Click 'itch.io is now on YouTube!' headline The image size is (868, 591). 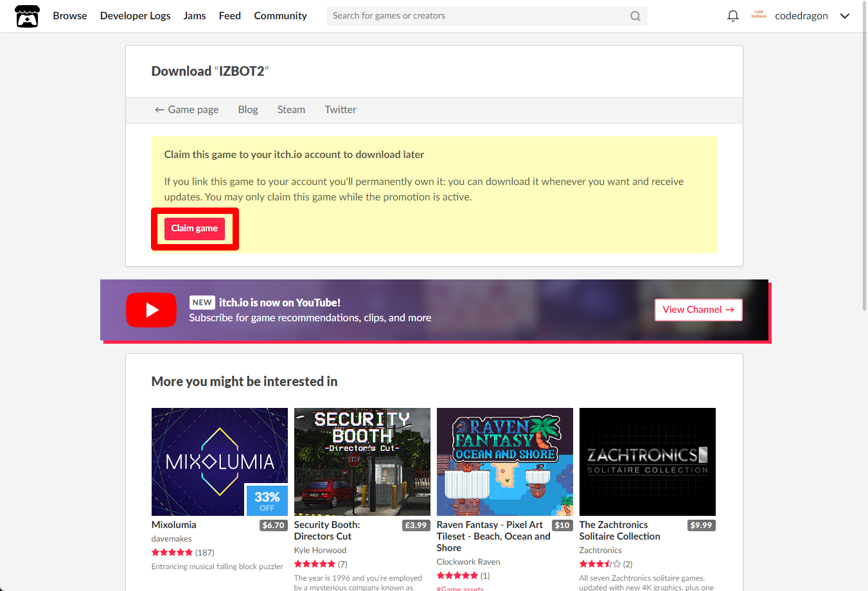click(x=280, y=303)
